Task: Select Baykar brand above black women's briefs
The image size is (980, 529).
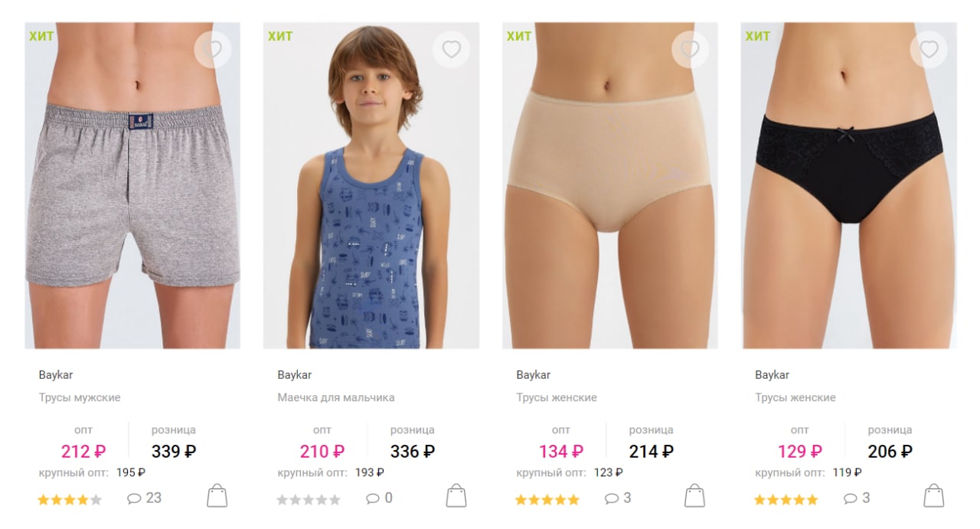Action: pos(772,375)
